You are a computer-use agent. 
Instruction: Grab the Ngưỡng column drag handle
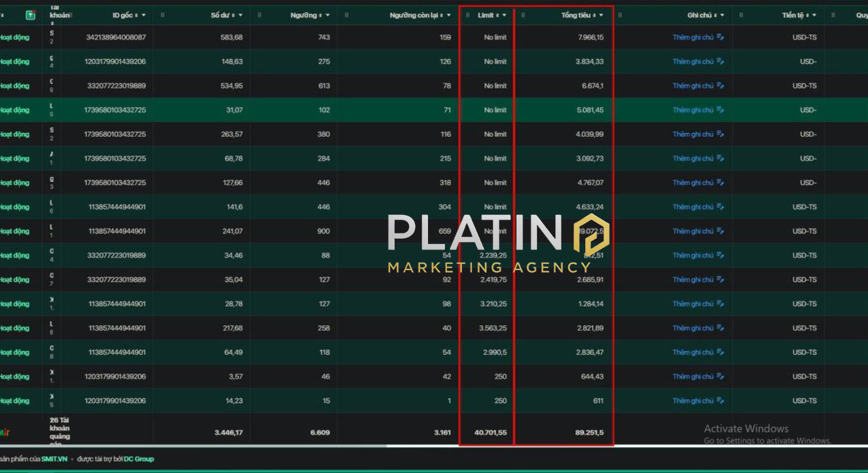258,15
